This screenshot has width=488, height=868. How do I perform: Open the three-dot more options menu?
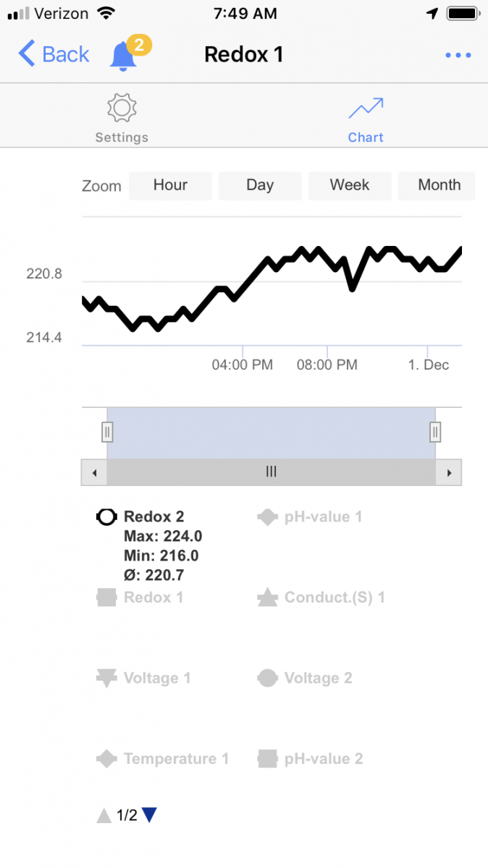point(458,56)
